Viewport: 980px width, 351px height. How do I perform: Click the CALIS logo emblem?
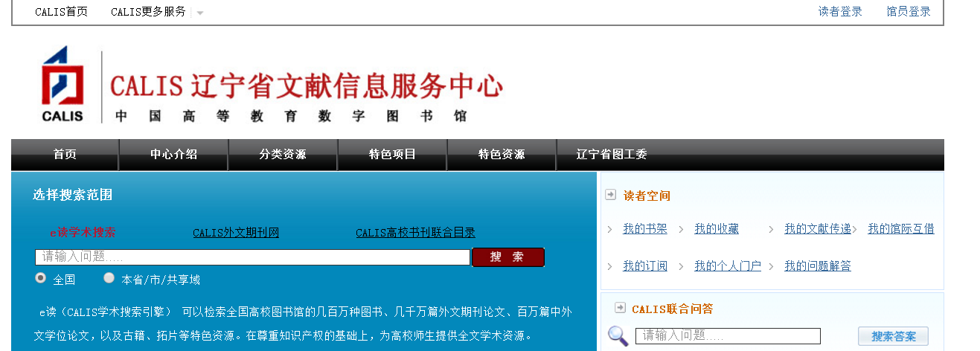63,83
